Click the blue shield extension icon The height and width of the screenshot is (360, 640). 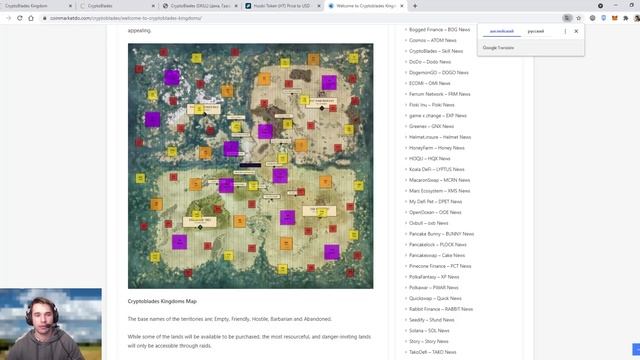click(x=604, y=18)
